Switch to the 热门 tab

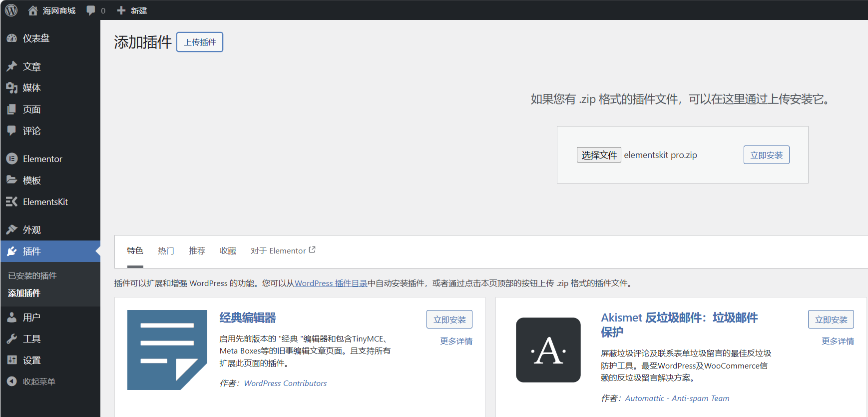166,250
